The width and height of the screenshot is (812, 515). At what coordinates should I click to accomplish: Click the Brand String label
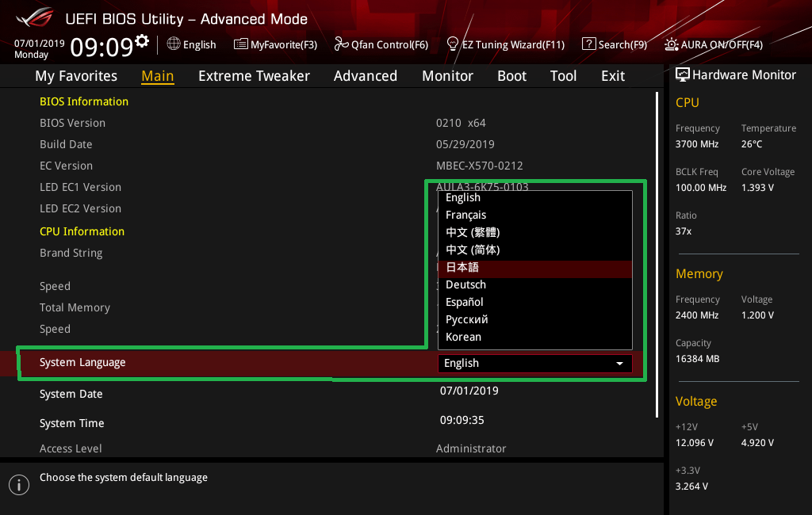(x=71, y=253)
